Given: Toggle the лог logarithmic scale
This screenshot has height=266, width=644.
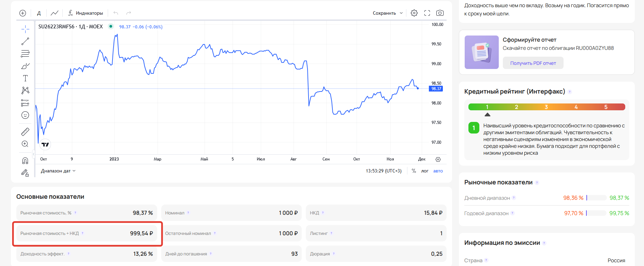Looking at the screenshot, I should [x=424, y=171].
